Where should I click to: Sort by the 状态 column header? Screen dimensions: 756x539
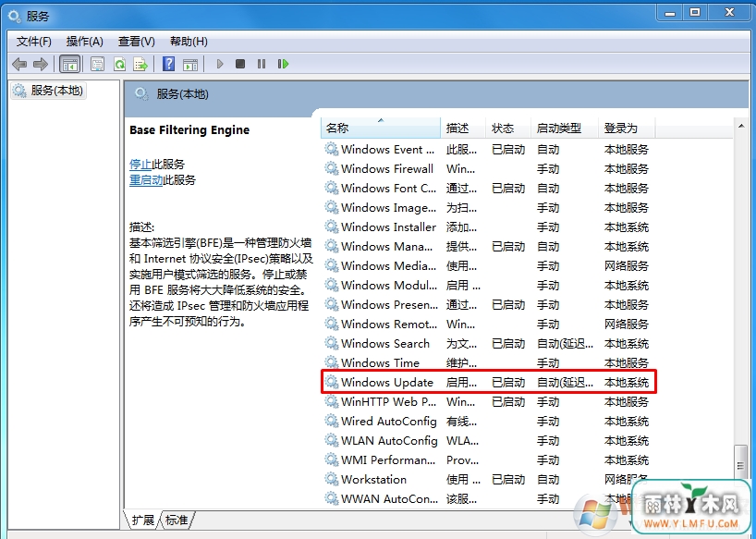click(x=508, y=129)
